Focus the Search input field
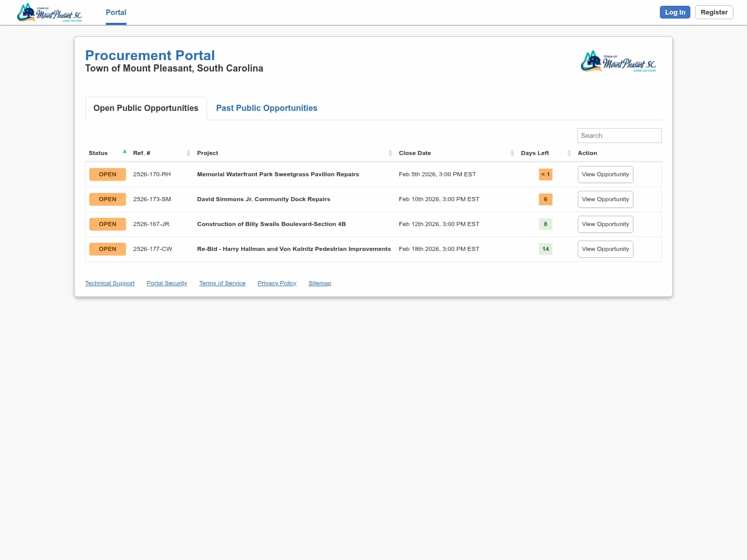The height and width of the screenshot is (560, 747). 619,136
